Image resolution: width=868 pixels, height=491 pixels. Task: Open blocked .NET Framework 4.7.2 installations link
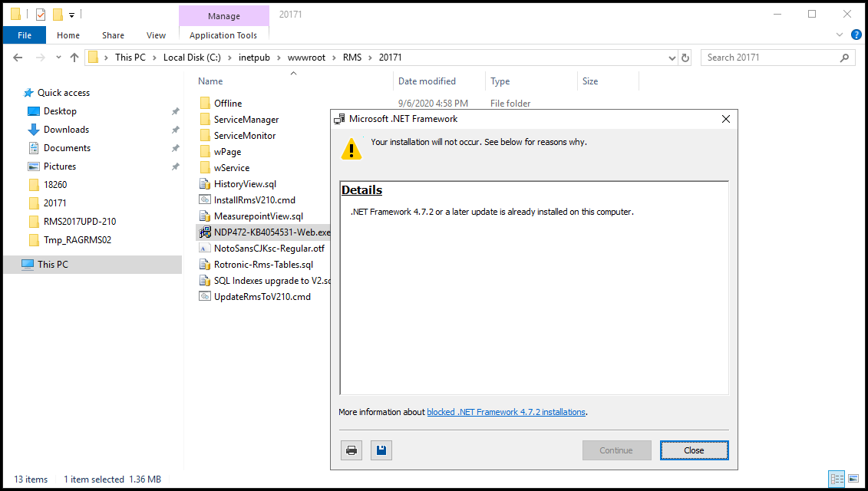[506, 412]
